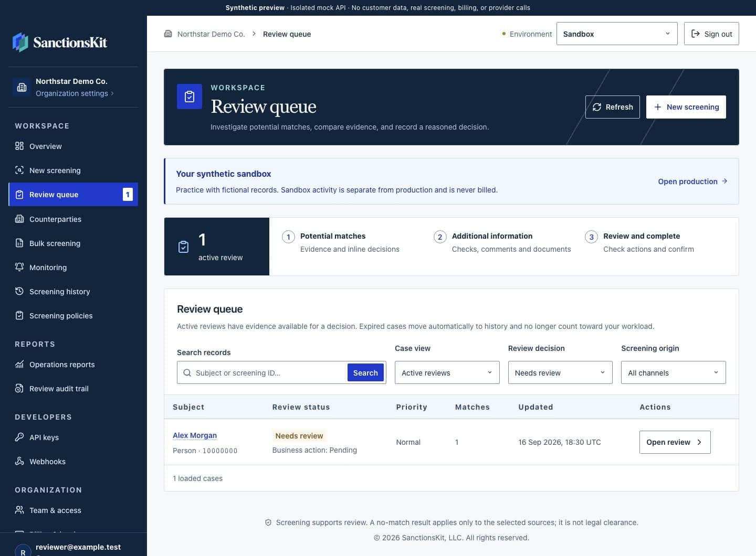Open the Alex Morgan subject link
The image size is (756, 556).
[x=195, y=435]
